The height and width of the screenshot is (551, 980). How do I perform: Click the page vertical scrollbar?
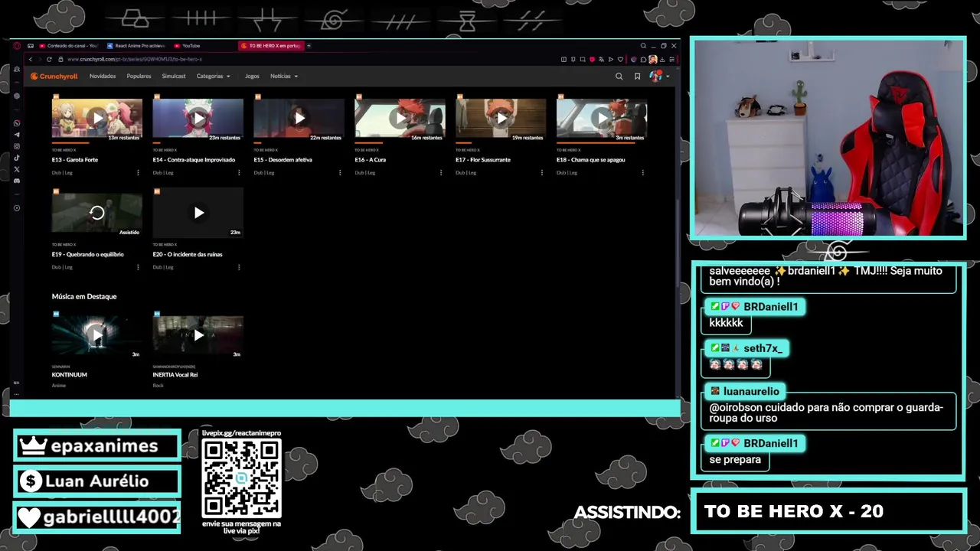point(678,242)
